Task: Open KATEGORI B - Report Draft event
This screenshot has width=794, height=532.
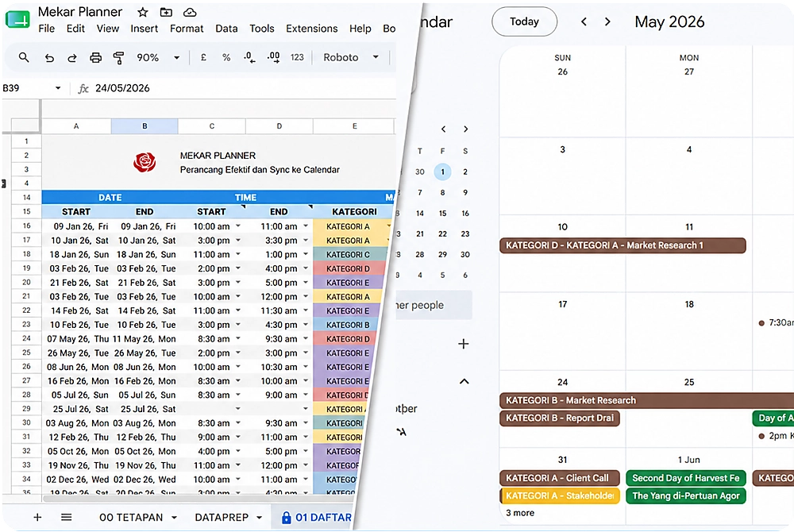Action: click(560, 418)
